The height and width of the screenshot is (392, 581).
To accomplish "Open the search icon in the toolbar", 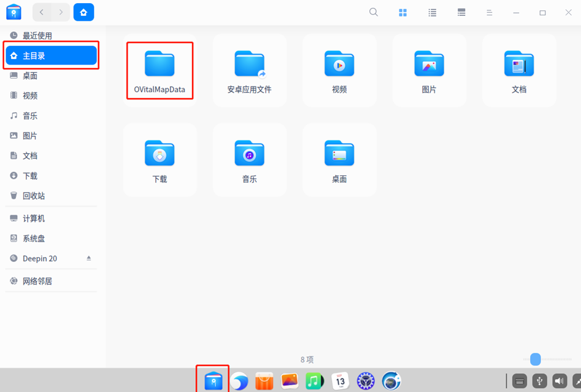I will [373, 12].
